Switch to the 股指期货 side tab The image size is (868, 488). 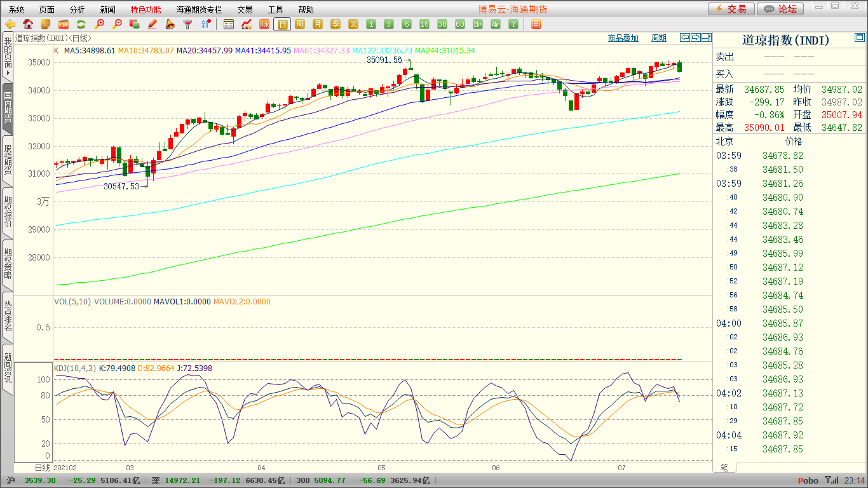[8, 159]
